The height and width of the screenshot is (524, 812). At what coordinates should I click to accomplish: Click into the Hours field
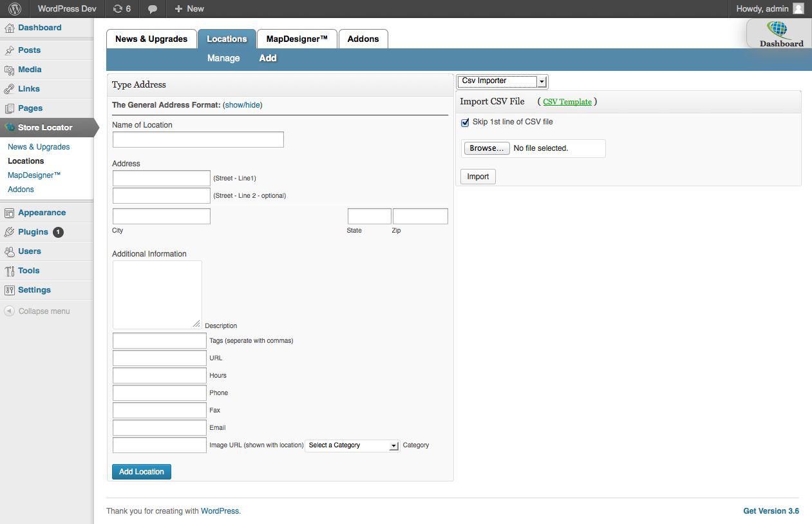point(160,376)
